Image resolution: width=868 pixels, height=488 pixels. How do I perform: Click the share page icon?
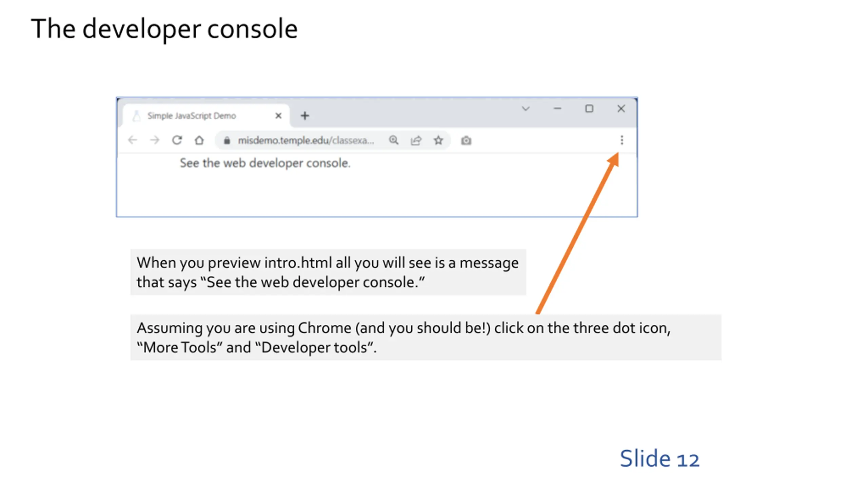pyautogui.click(x=416, y=140)
